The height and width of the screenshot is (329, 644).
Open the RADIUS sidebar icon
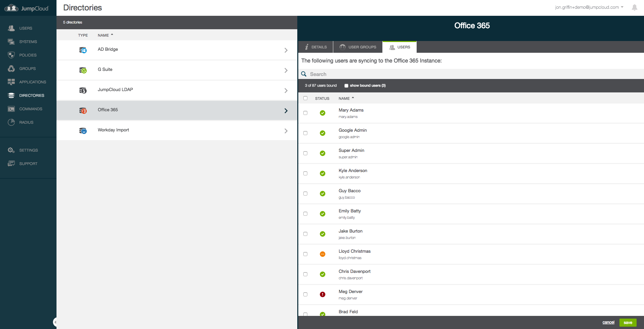pos(11,122)
